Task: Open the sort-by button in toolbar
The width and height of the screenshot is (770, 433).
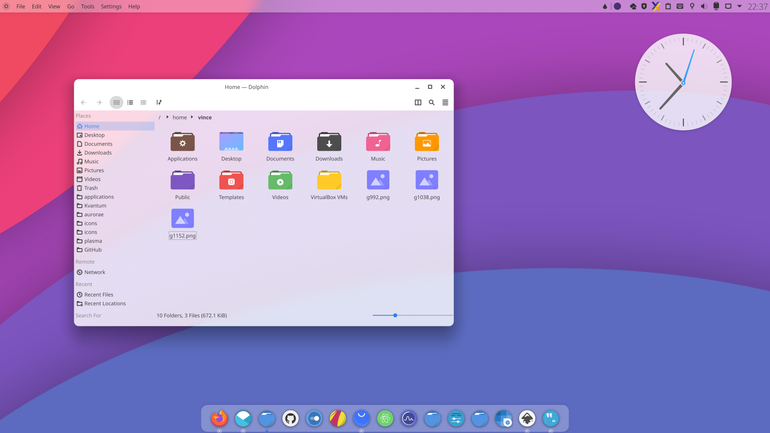Action: click(159, 103)
